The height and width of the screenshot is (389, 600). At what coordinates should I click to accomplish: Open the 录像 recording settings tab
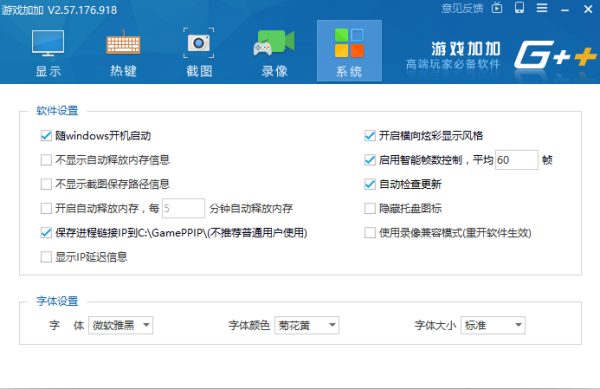pyautogui.click(x=274, y=53)
